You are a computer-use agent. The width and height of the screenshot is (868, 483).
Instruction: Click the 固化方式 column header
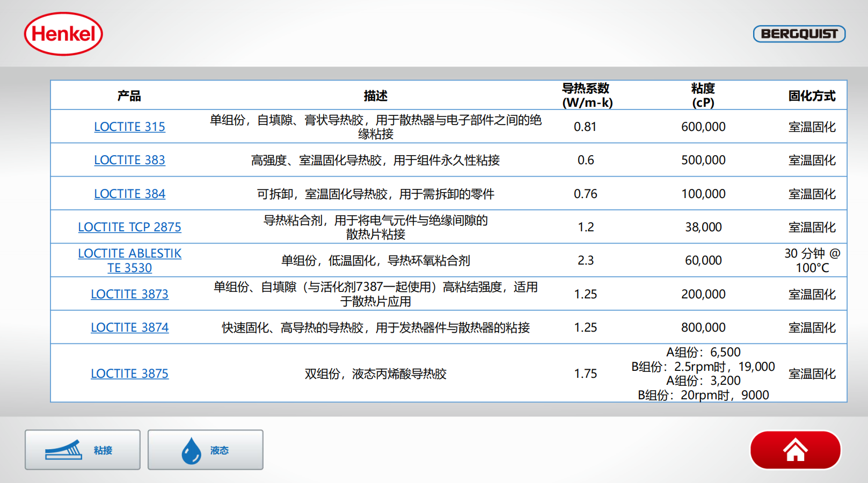(x=812, y=96)
